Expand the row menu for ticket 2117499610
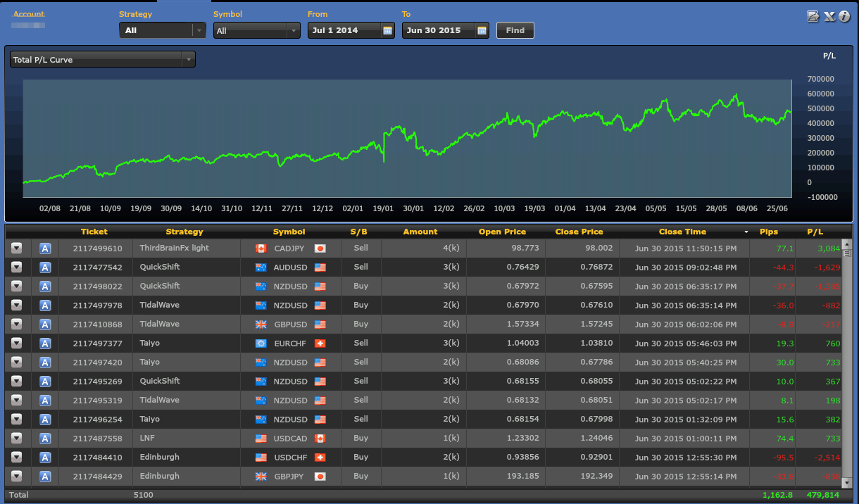The image size is (859, 504). 17,248
